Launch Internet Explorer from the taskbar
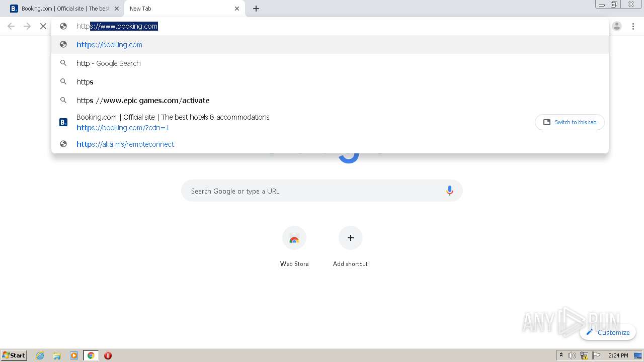This screenshot has width=644, height=362. [x=40, y=355]
